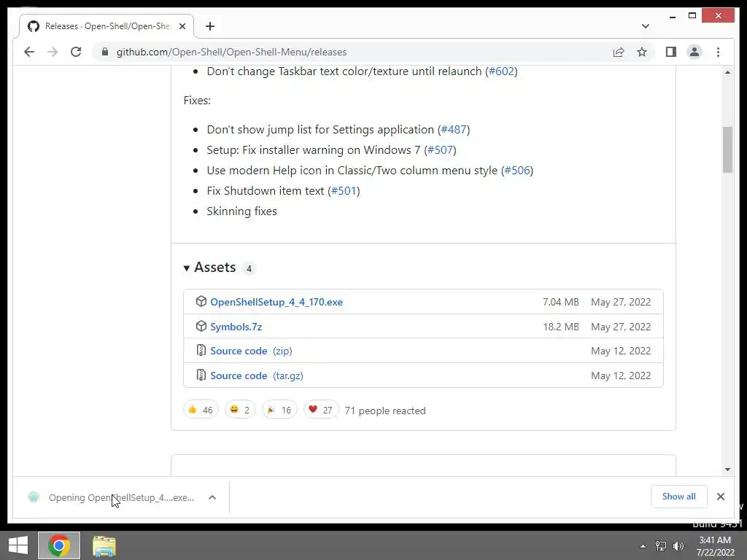Open the Chrome profile menu
Viewport: 747px width, 560px height.
[x=694, y=52]
